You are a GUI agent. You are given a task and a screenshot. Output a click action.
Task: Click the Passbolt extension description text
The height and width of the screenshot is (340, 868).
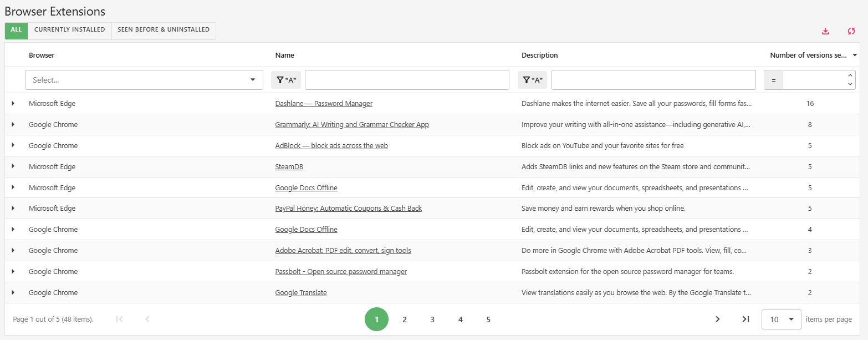tap(627, 272)
